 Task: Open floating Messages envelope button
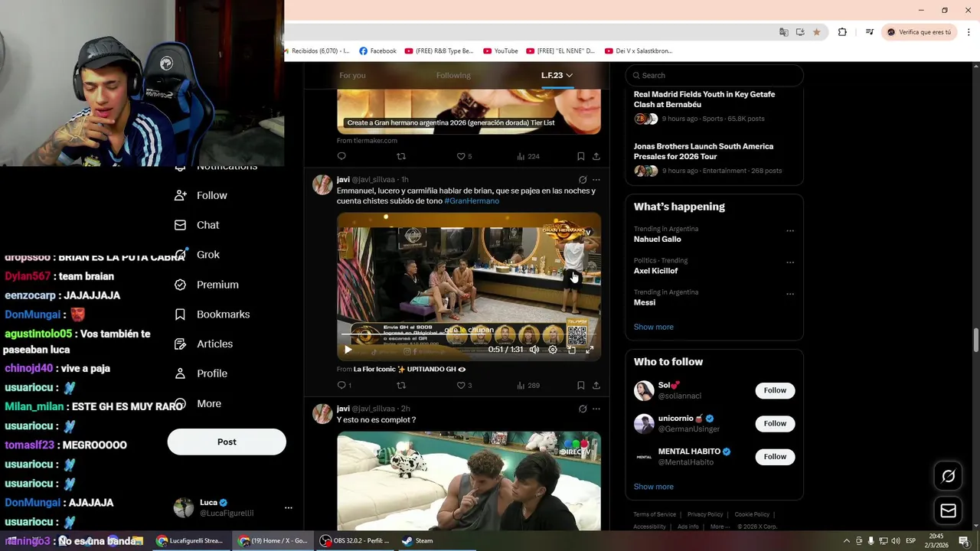coord(948,510)
